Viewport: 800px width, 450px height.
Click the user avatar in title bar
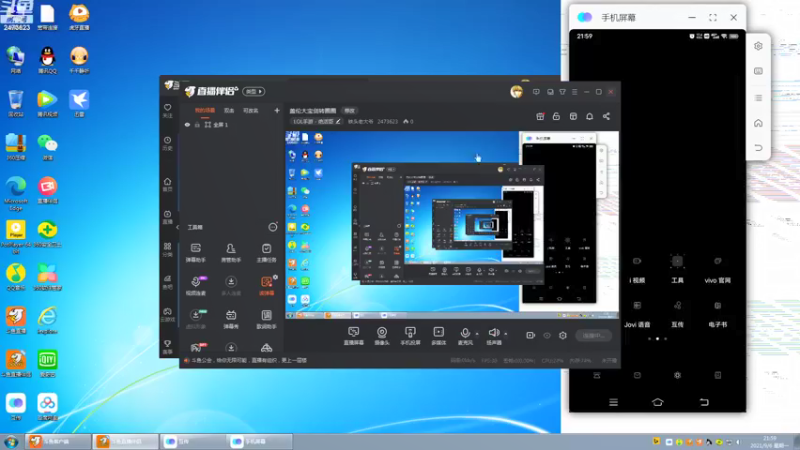(516, 92)
